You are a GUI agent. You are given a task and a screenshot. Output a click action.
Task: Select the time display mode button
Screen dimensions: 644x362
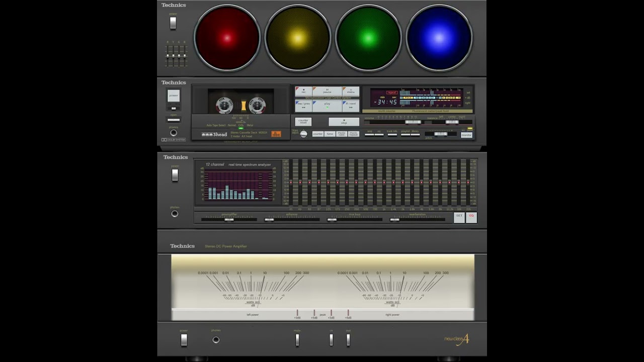pyautogui.click(x=330, y=134)
